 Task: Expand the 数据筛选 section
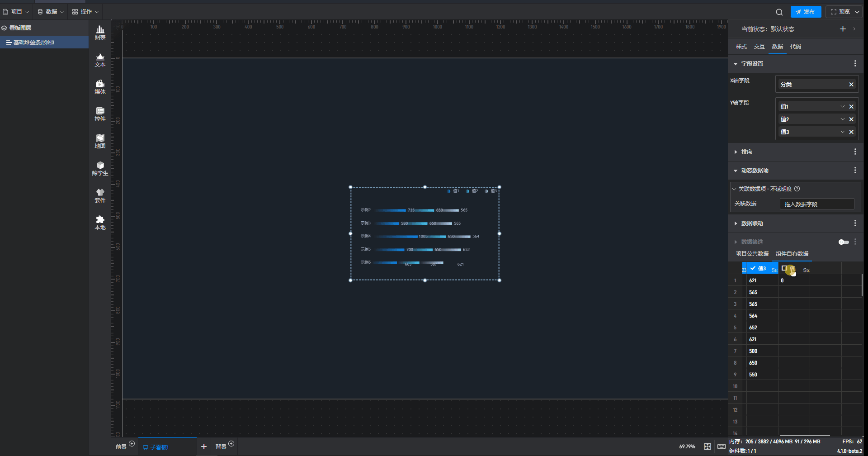[x=736, y=242]
